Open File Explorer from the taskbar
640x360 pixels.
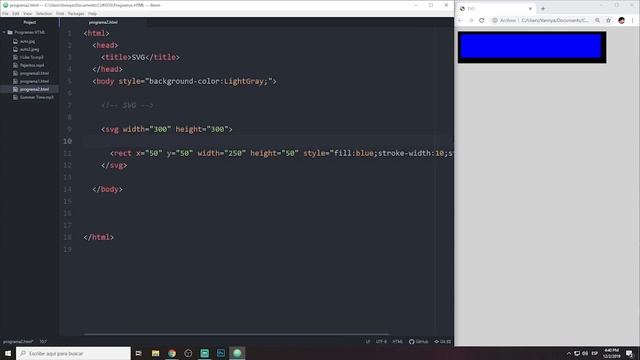[x=156, y=353]
